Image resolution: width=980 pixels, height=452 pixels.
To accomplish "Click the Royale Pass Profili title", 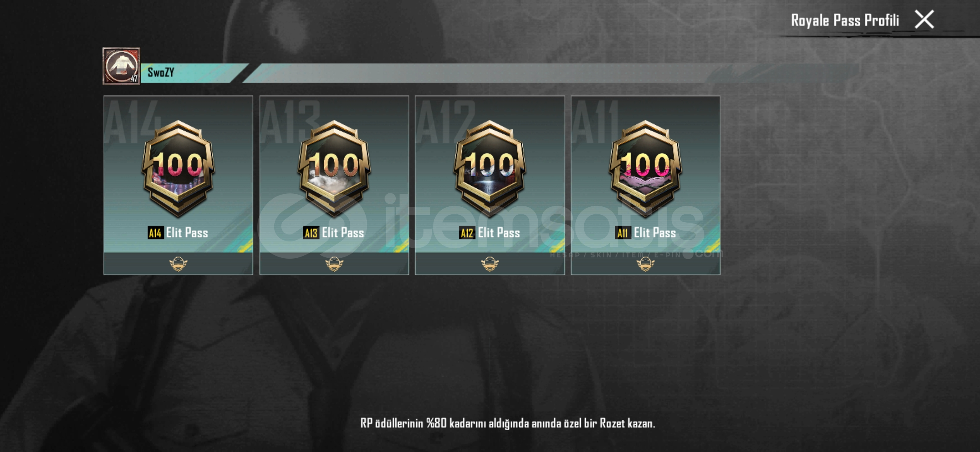I will coord(845,20).
